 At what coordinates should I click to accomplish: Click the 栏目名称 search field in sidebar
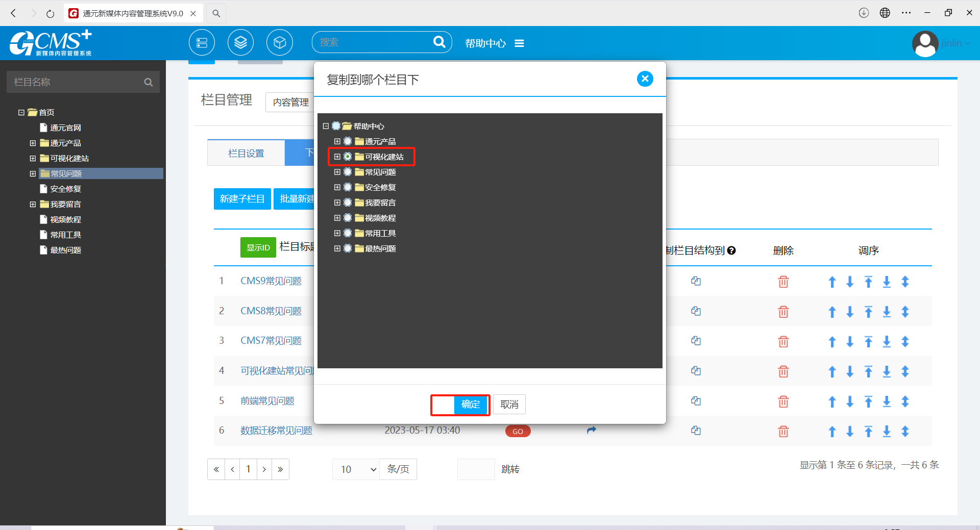pos(77,82)
